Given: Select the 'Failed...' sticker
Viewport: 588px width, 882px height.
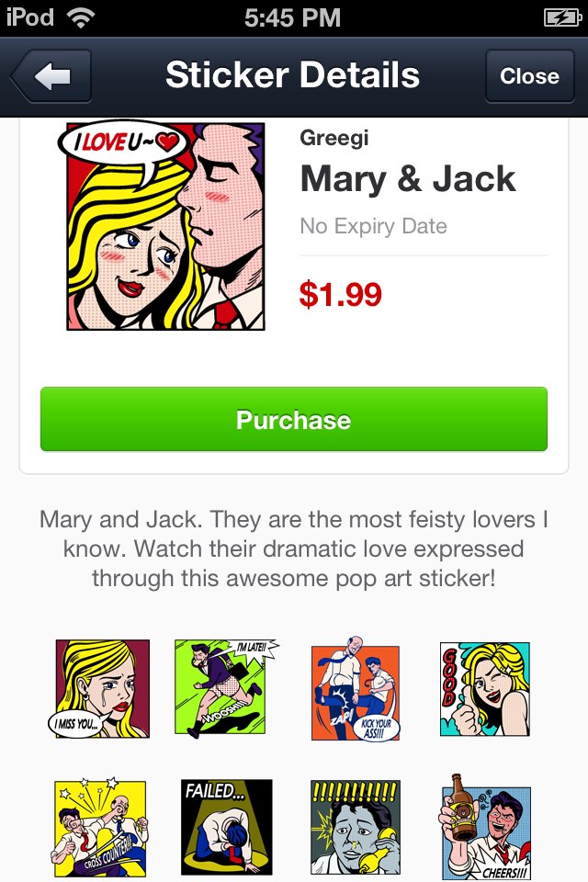Looking at the screenshot, I should [x=226, y=827].
